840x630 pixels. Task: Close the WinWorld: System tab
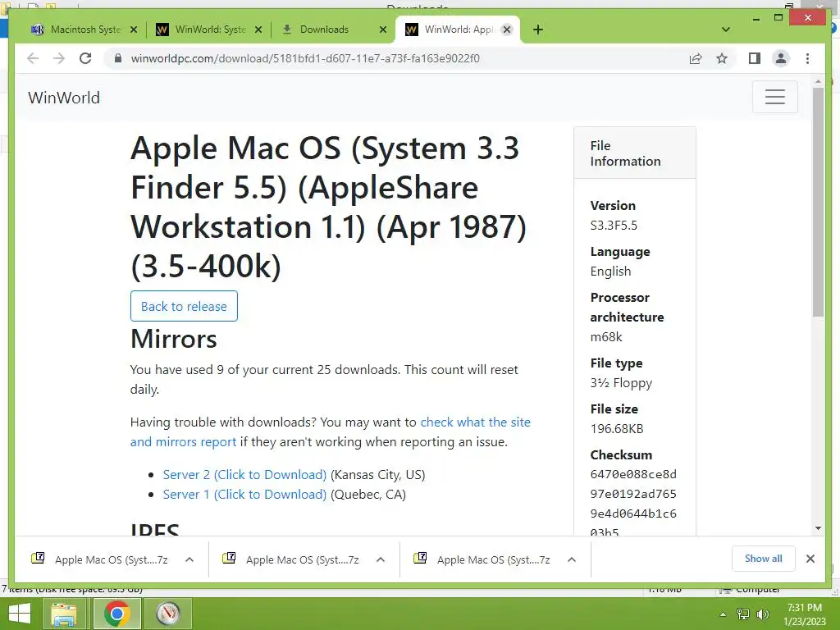point(258,30)
